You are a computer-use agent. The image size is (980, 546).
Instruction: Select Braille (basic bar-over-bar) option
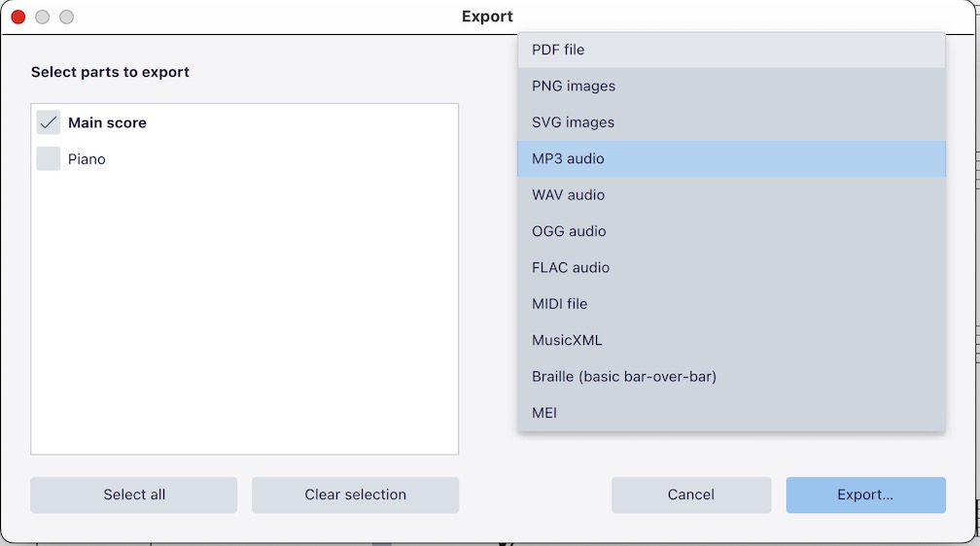731,376
